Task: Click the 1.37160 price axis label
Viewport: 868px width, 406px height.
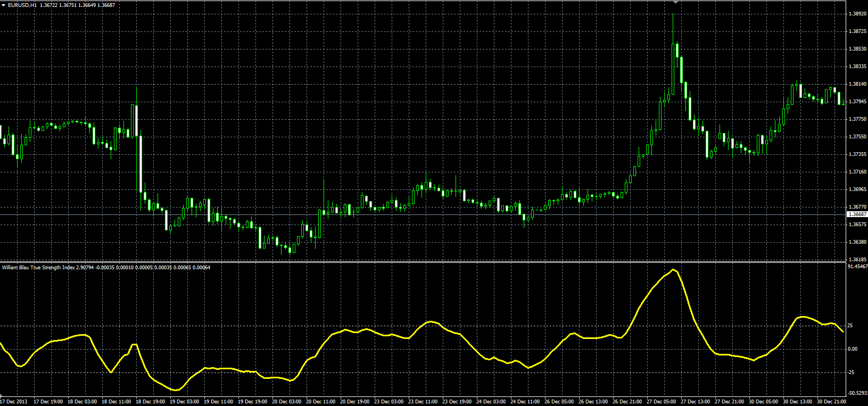Action: coord(857,172)
